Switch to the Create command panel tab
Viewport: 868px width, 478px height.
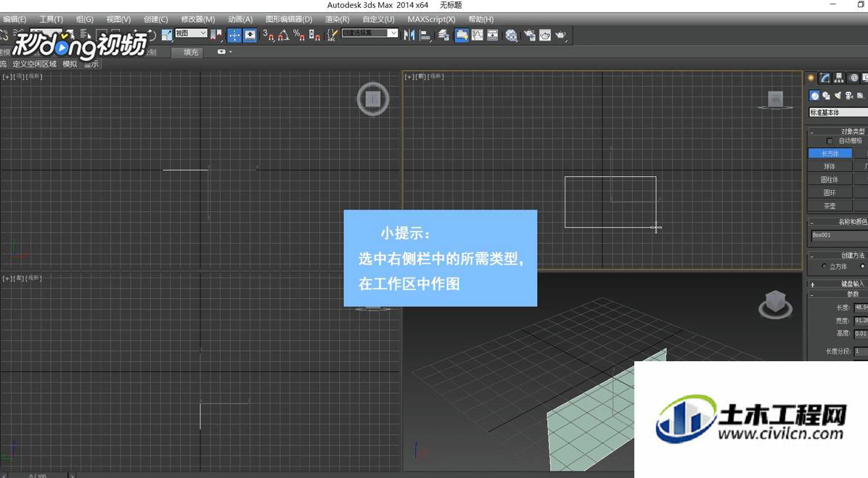click(811, 78)
